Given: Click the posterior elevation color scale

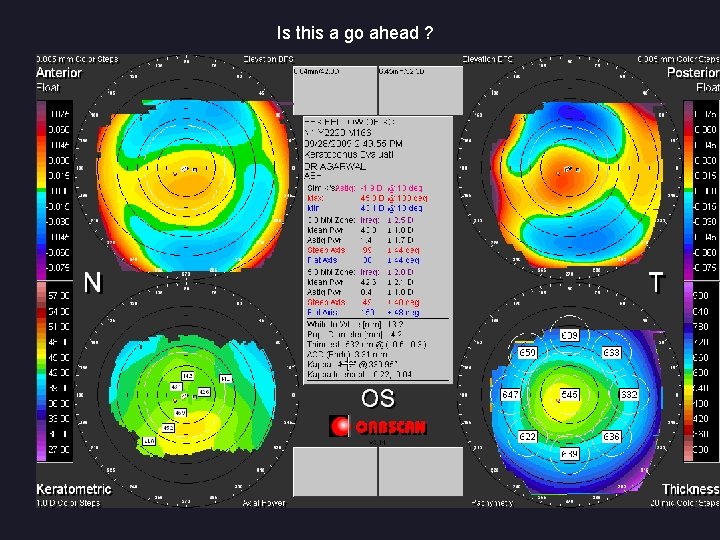Looking at the screenshot, I should pos(700,190).
